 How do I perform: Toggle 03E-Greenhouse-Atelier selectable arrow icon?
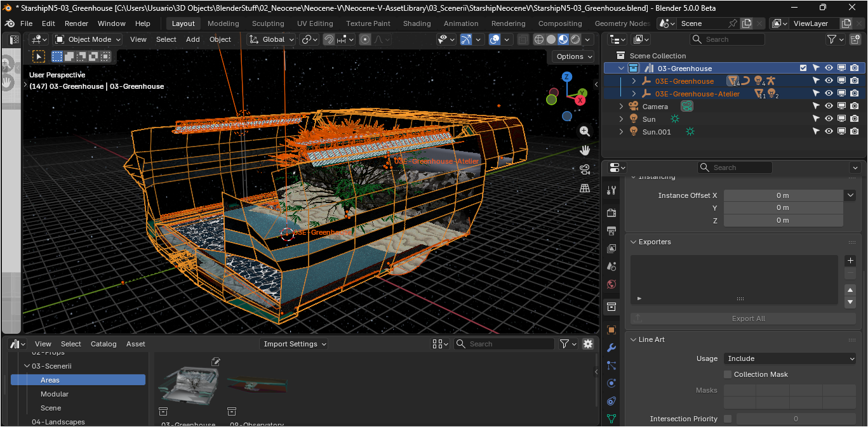816,93
